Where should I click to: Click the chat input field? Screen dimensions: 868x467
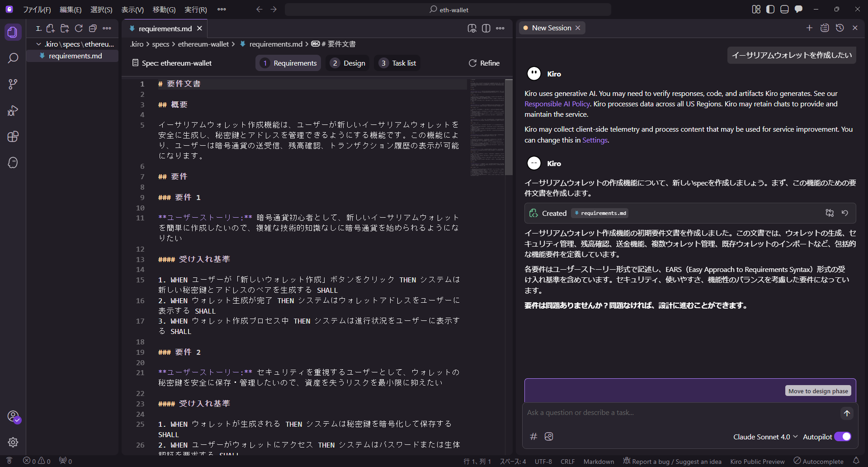[x=680, y=413]
